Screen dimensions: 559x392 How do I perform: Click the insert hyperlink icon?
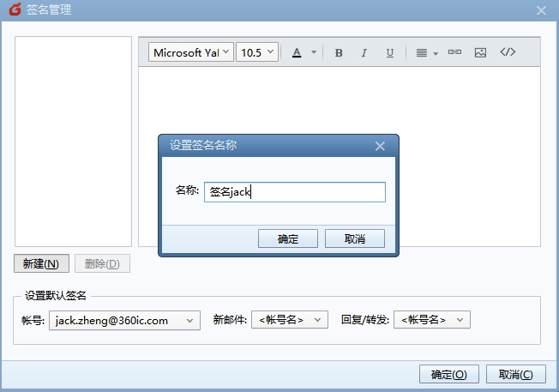(x=454, y=52)
